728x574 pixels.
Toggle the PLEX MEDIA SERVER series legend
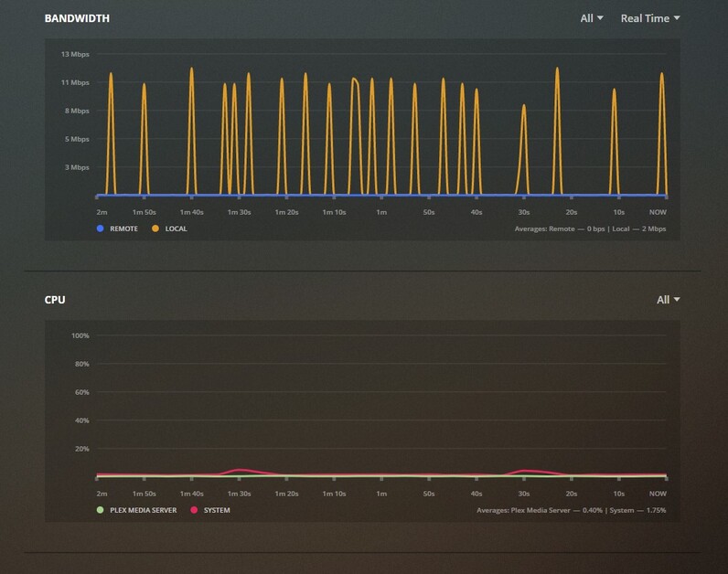[x=136, y=510]
